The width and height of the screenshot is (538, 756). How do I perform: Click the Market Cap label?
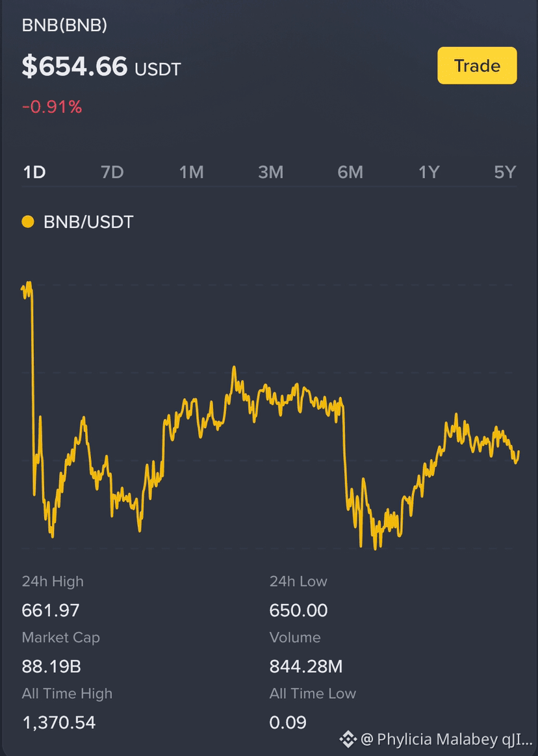point(61,637)
